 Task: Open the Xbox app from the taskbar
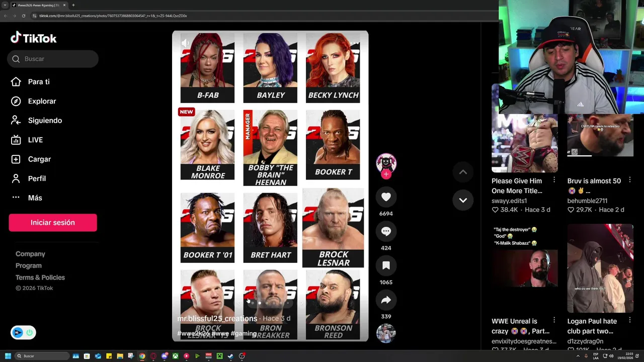point(175,356)
